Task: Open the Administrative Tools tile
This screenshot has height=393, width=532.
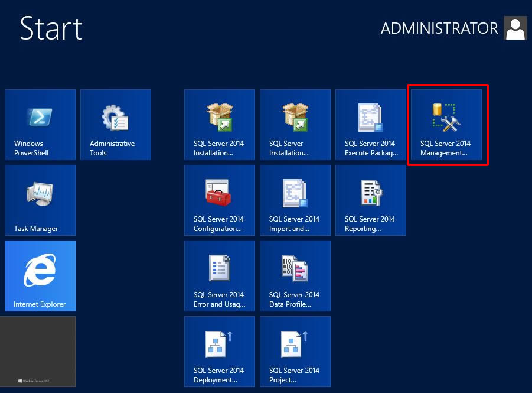Action: [116, 125]
